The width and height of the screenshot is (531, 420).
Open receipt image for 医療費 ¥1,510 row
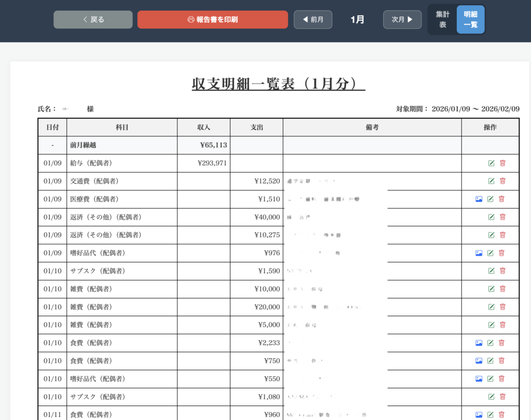coord(479,199)
